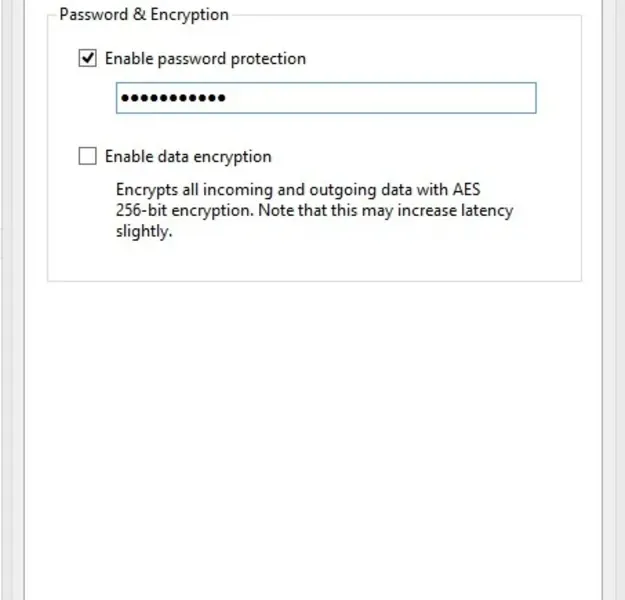Click the word "protection" beside the checked box

(x=268, y=59)
